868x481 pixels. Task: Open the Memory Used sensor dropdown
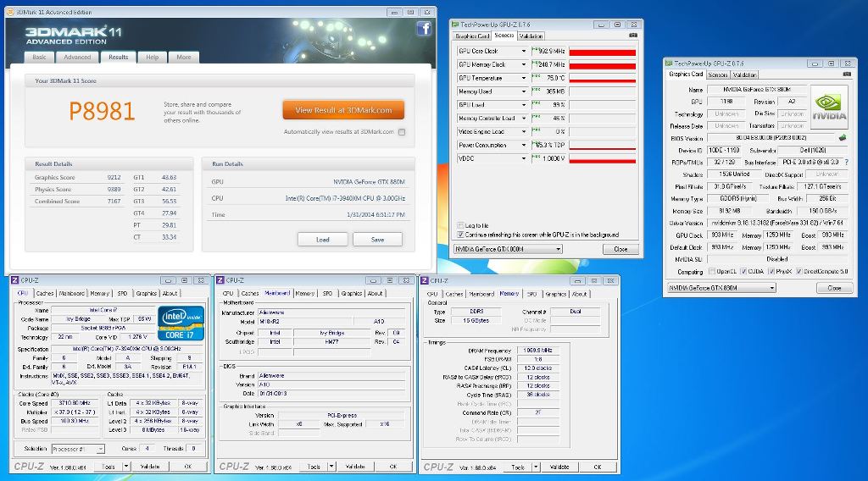[524, 91]
